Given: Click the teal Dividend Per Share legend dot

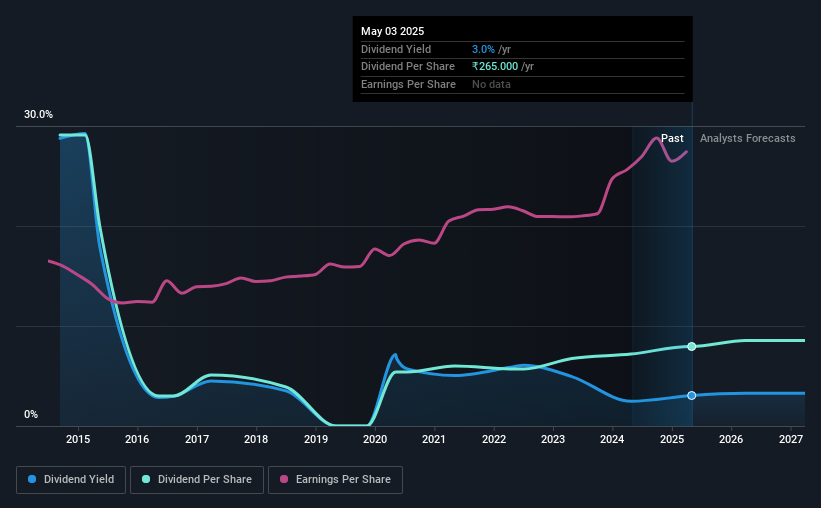Looking at the screenshot, I should coord(146,479).
